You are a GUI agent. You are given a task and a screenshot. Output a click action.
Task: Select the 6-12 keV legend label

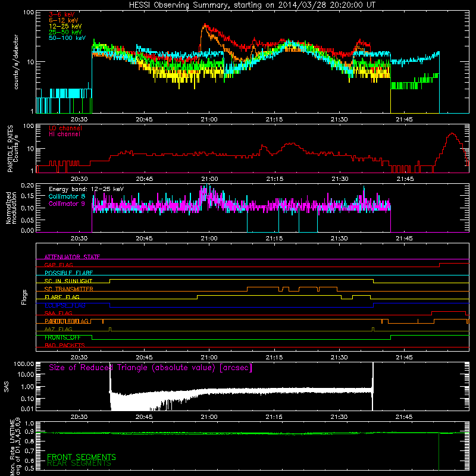(64, 20)
